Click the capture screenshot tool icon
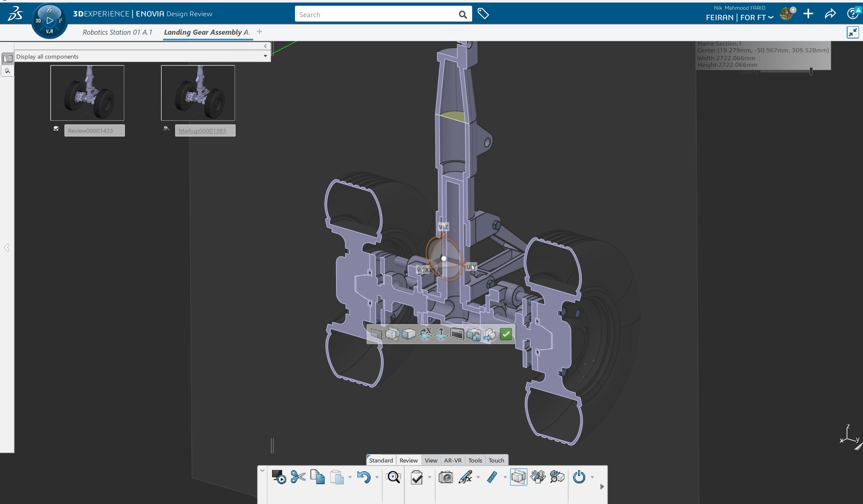The width and height of the screenshot is (863, 504). [x=446, y=477]
